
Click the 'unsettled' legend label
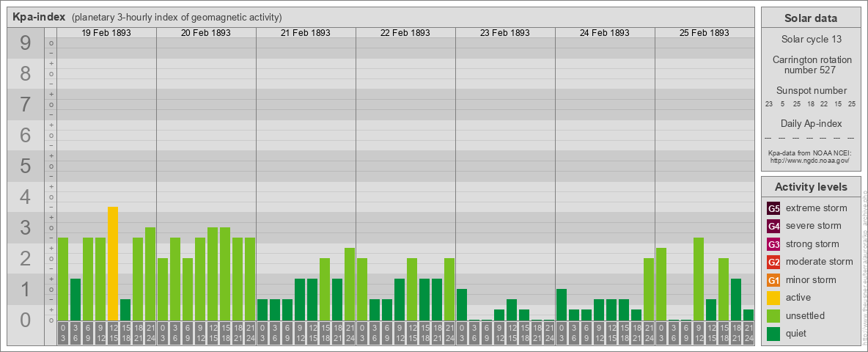[806, 315]
